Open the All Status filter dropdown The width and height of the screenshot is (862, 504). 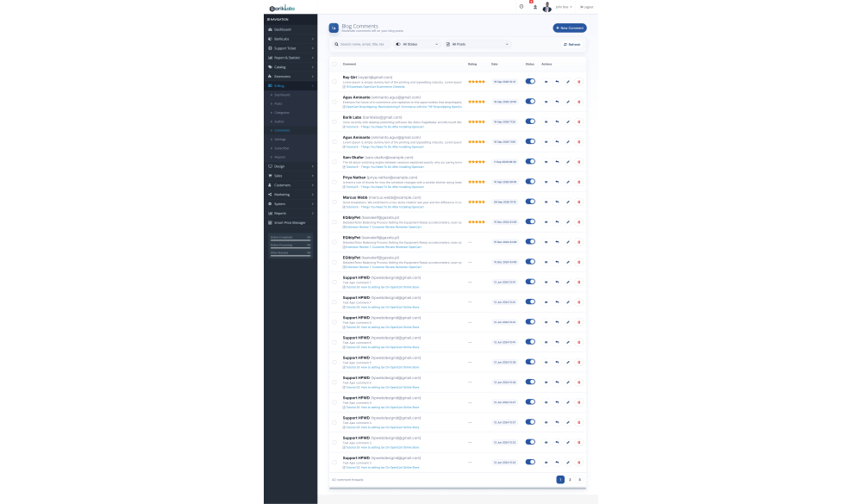tap(417, 44)
